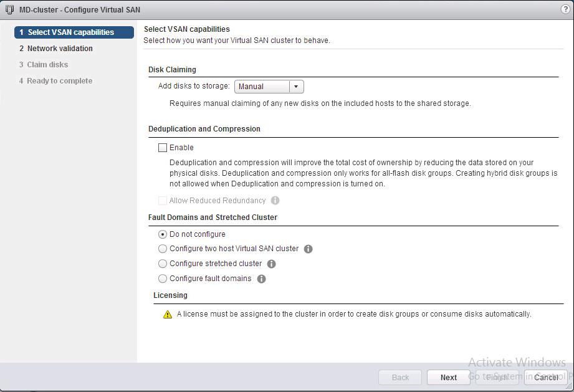Open the Add disks to storage dropdown arrow

tap(296, 87)
